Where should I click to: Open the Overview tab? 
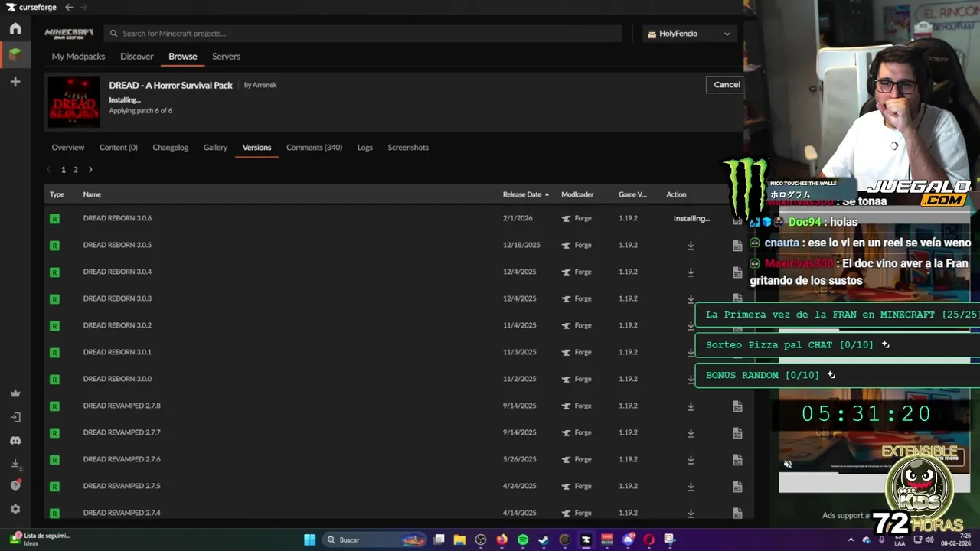[x=68, y=148]
